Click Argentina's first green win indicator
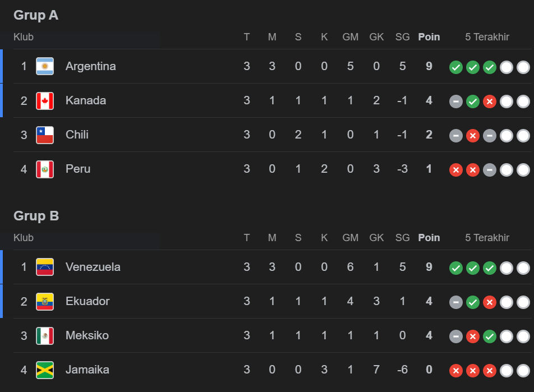This screenshot has width=534, height=392. pos(456,68)
